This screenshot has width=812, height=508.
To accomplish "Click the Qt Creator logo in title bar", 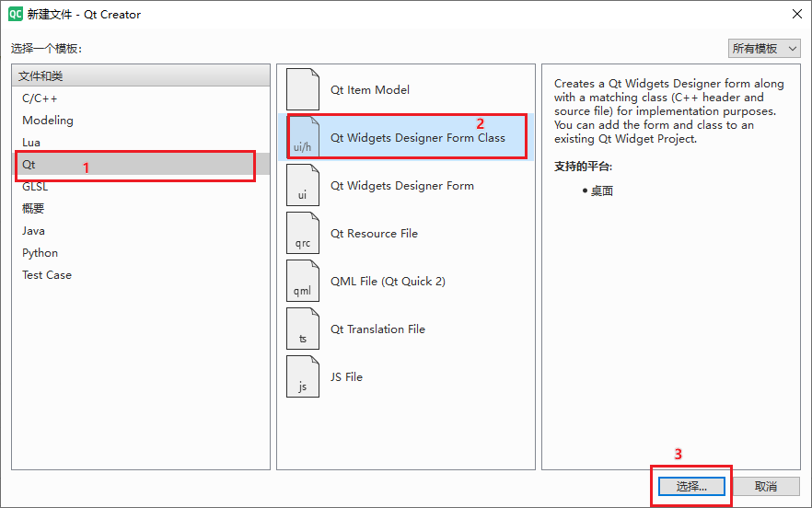I will pos(16,14).
